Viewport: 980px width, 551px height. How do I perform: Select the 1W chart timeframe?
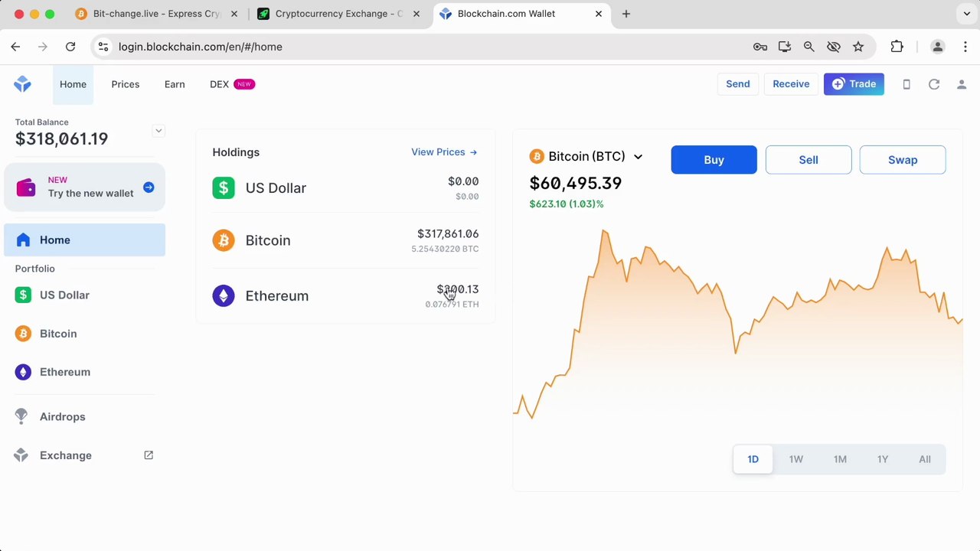click(795, 459)
